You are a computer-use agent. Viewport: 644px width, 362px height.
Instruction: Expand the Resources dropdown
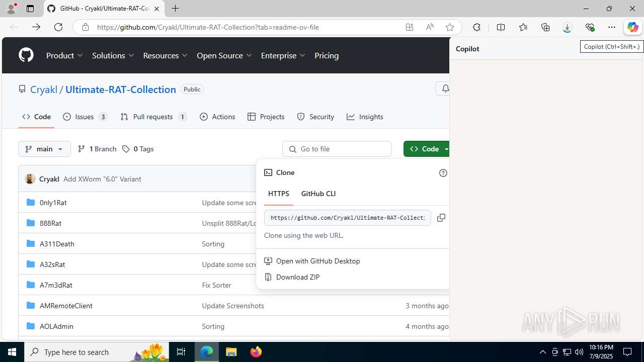165,55
